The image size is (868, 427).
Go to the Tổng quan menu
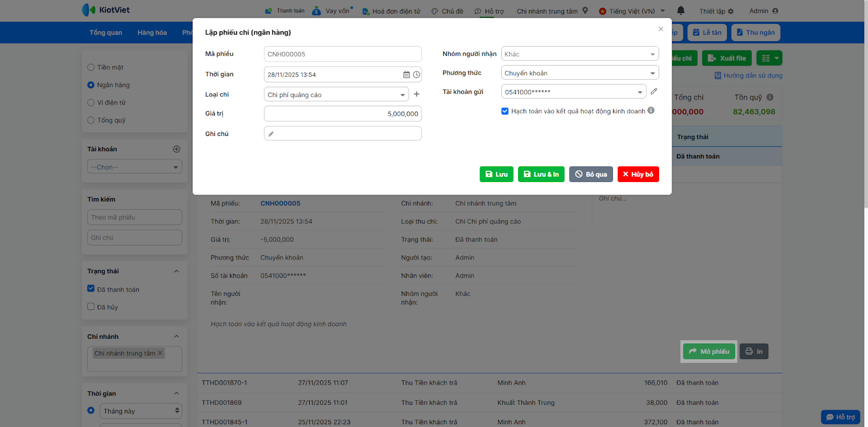[106, 33]
